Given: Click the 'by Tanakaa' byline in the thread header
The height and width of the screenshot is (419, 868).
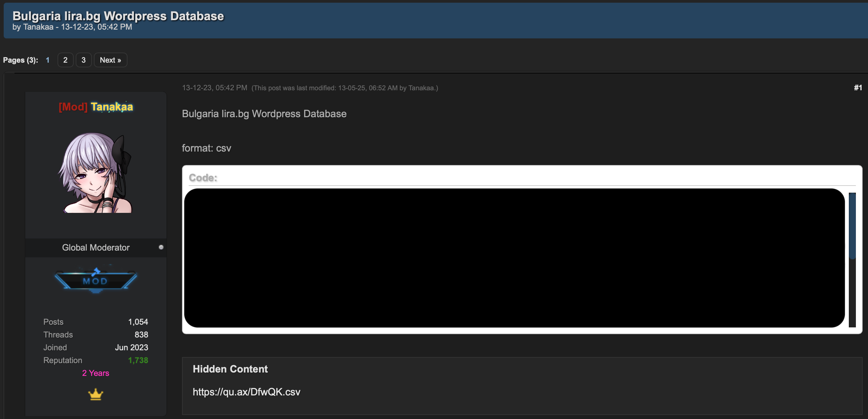Looking at the screenshot, I should 33,27.
